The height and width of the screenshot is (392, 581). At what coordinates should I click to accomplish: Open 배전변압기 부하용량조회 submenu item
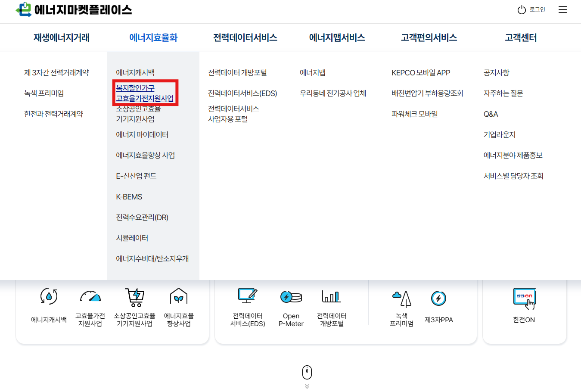pyautogui.click(x=427, y=93)
